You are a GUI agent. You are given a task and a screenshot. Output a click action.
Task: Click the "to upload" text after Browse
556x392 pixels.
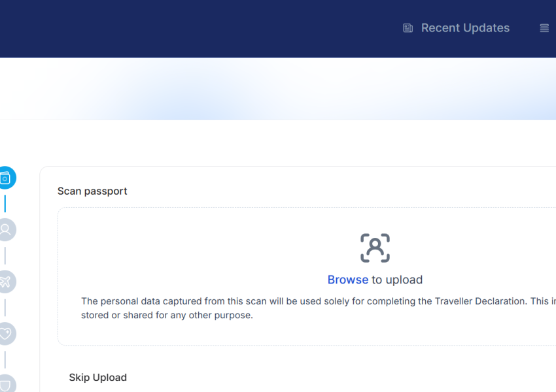(x=397, y=280)
